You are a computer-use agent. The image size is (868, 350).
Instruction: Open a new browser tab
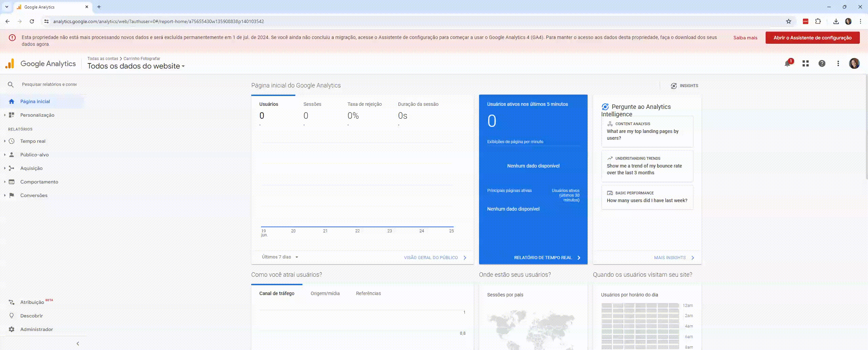99,7
